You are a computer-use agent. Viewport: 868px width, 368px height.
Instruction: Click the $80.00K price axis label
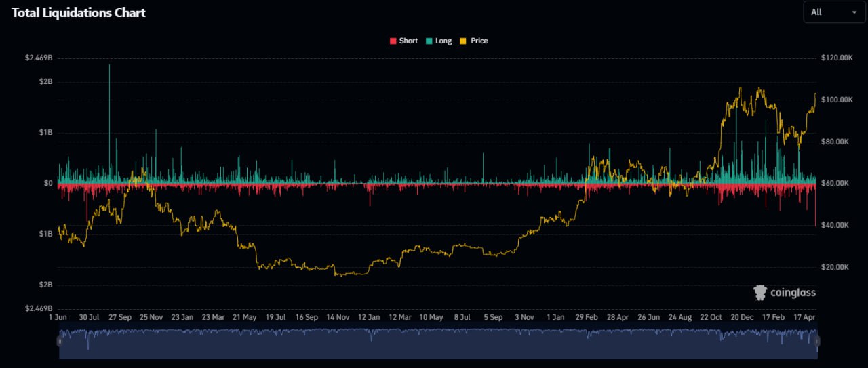pos(835,142)
